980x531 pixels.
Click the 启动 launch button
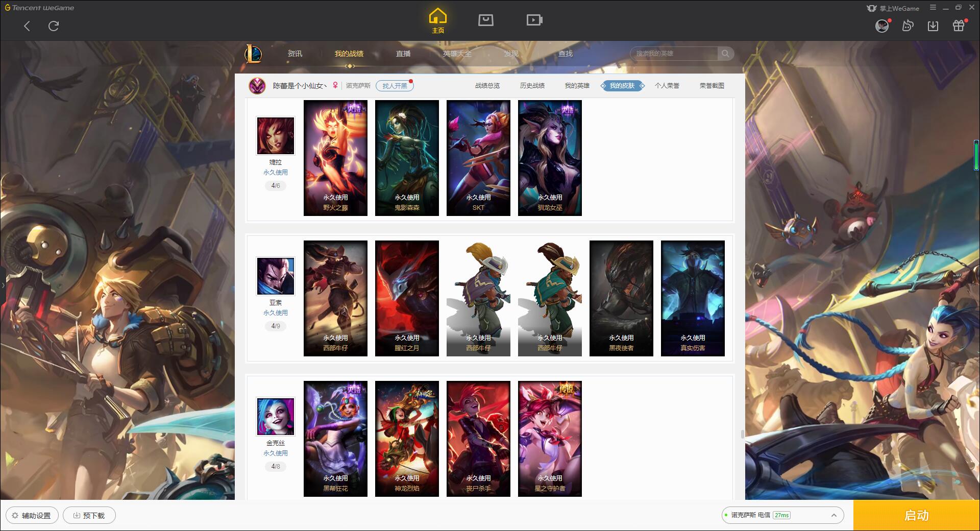pyautogui.click(x=916, y=515)
